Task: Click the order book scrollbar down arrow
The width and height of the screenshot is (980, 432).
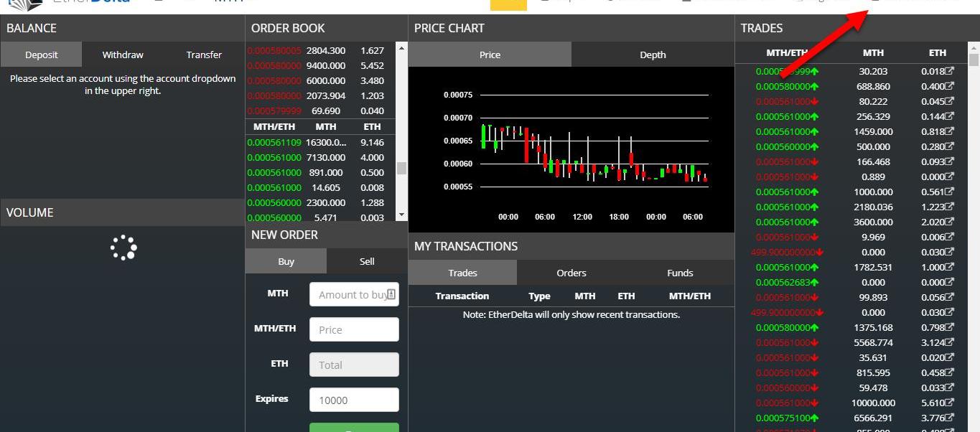Action: 401,215
